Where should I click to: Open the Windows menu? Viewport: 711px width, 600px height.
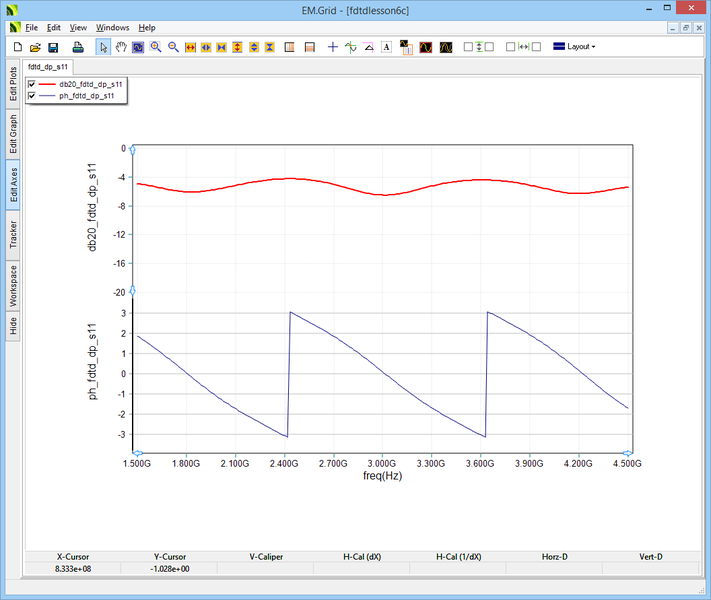[x=113, y=28]
